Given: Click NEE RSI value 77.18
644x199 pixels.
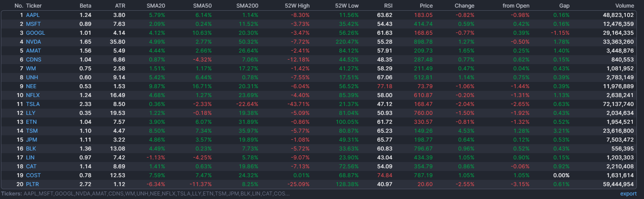Looking at the screenshot, I should point(385,86).
